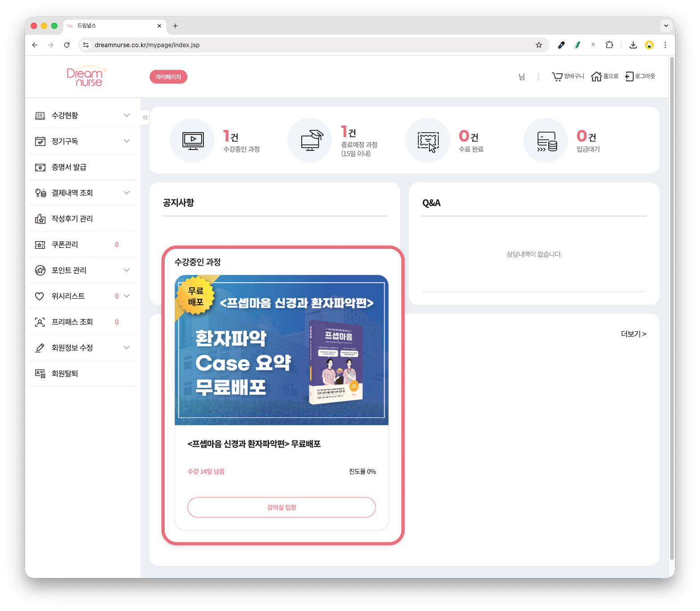Click the 종료예정 과정 graduation cap icon
The height and width of the screenshot is (611, 700).
(310, 140)
